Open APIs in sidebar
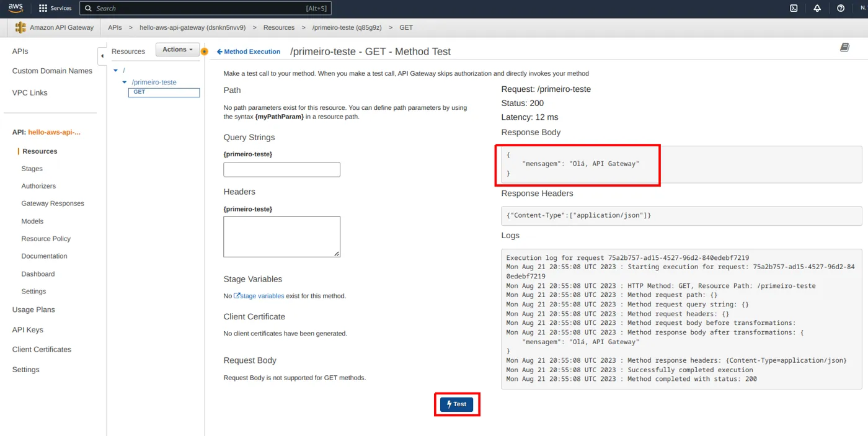The image size is (868, 436). click(20, 51)
